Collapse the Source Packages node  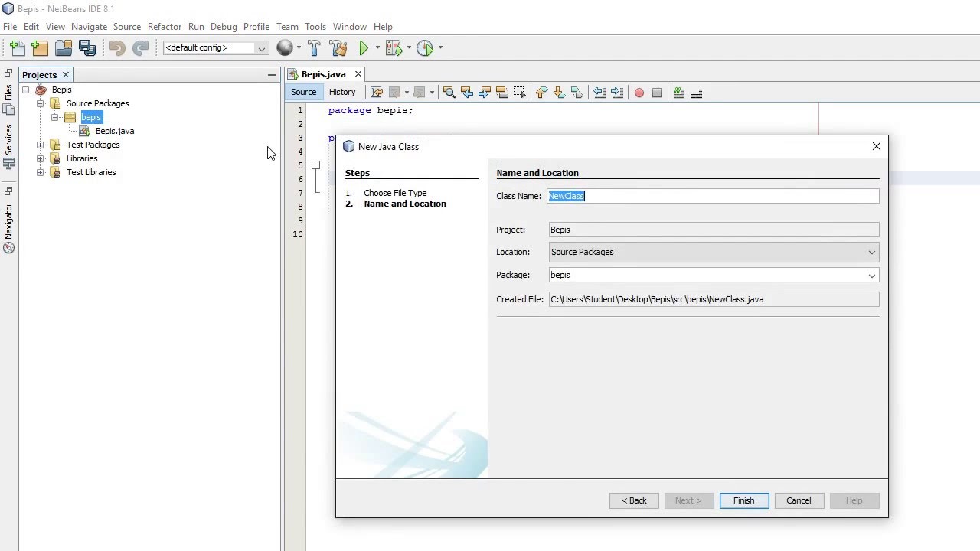coord(41,103)
